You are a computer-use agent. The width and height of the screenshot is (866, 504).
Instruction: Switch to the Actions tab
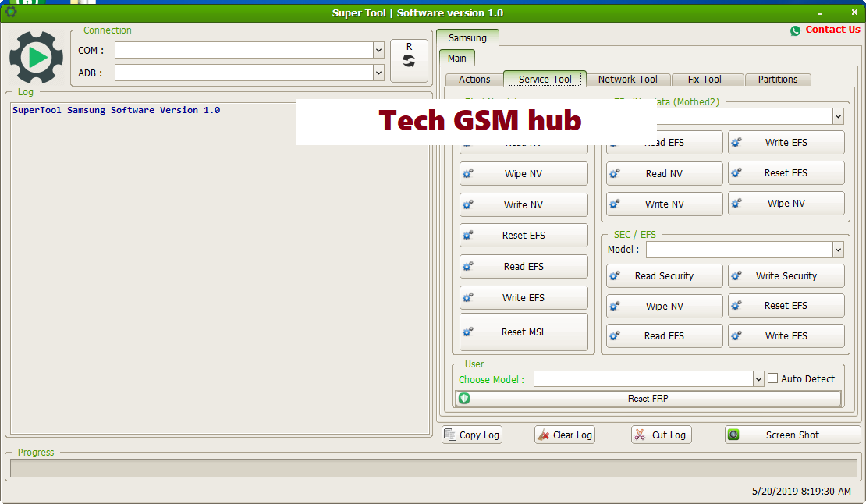tap(474, 80)
